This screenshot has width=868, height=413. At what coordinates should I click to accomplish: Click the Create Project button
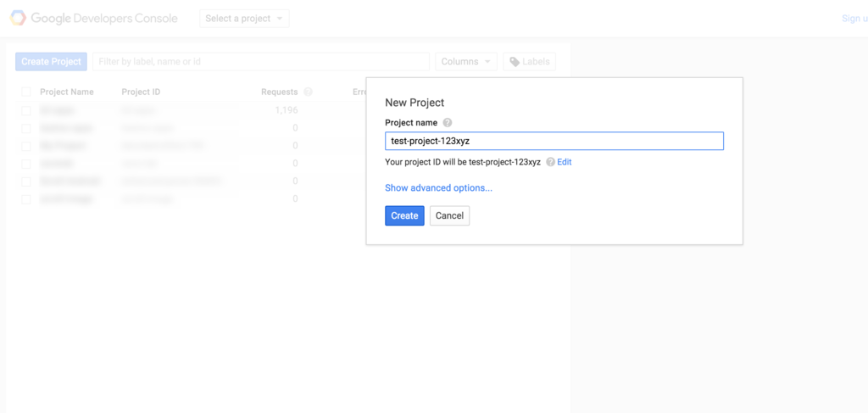[51, 61]
